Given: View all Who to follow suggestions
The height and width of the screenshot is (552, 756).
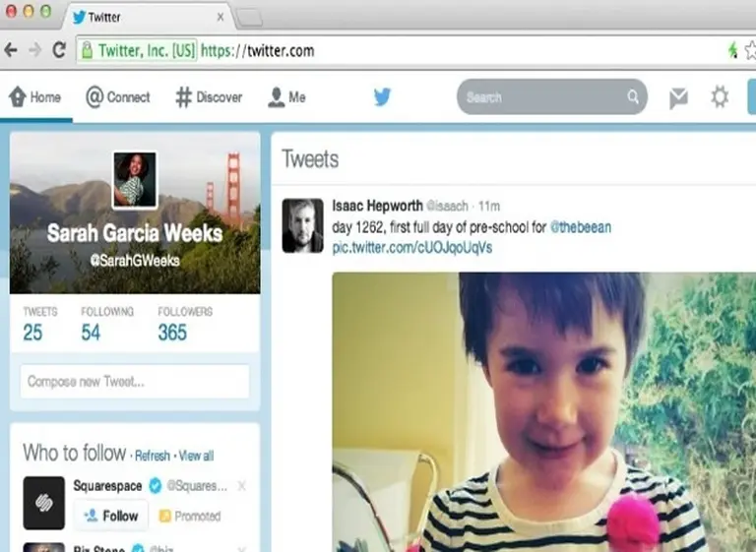Looking at the screenshot, I should (x=196, y=456).
